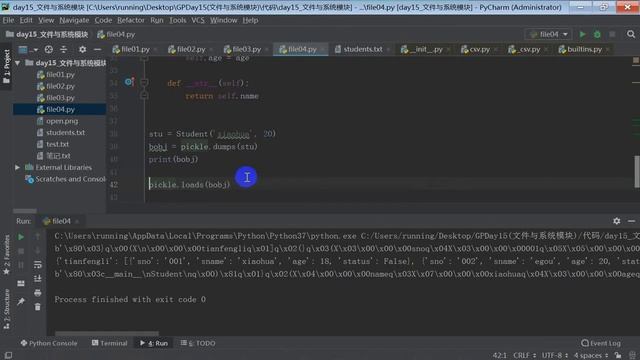Close the file04.py editor tab
The height and width of the screenshot is (360, 640).
coord(322,50)
